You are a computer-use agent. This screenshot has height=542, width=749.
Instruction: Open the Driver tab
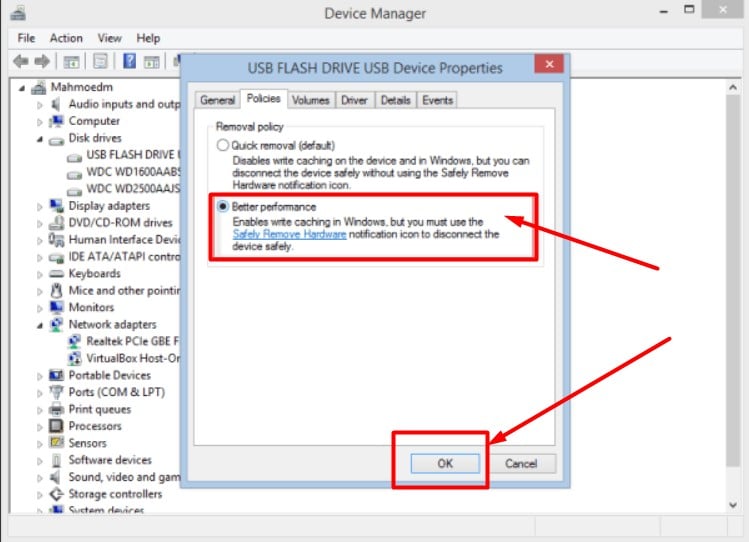coord(354,100)
